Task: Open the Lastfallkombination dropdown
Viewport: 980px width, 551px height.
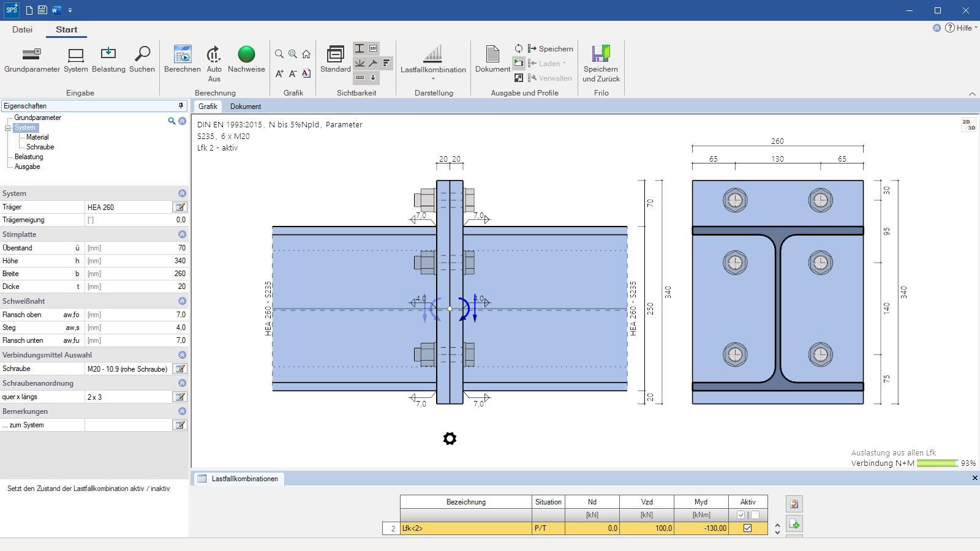Action: [433, 79]
